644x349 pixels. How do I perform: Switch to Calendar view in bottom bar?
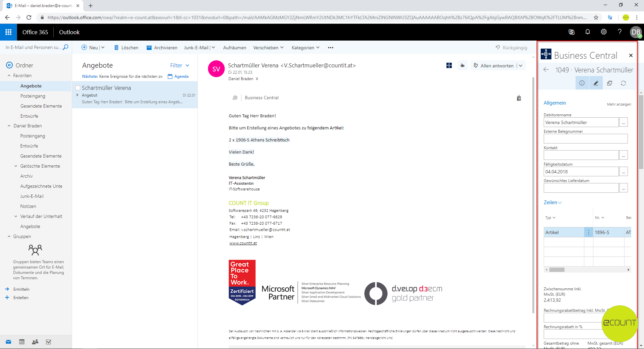(x=22, y=342)
